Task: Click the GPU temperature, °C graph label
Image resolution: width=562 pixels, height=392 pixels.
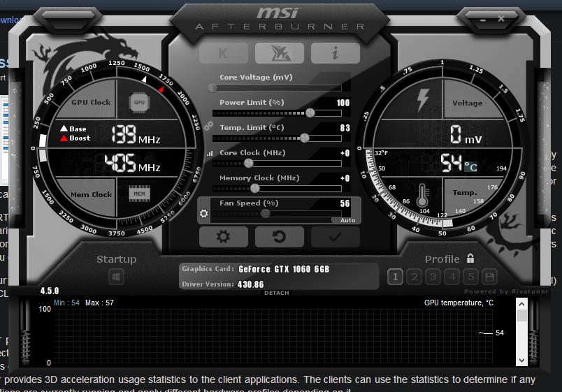Action: pyautogui.click(x=459, y=303)
